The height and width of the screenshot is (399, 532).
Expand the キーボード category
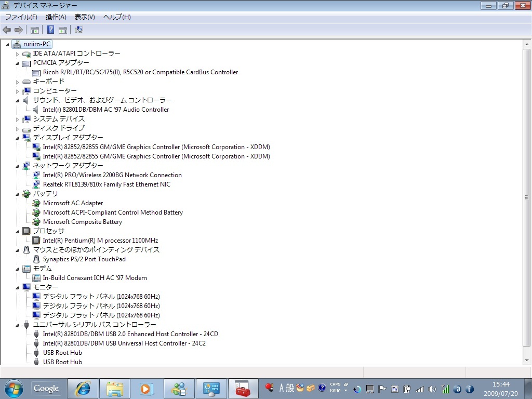tap(17, 82)
